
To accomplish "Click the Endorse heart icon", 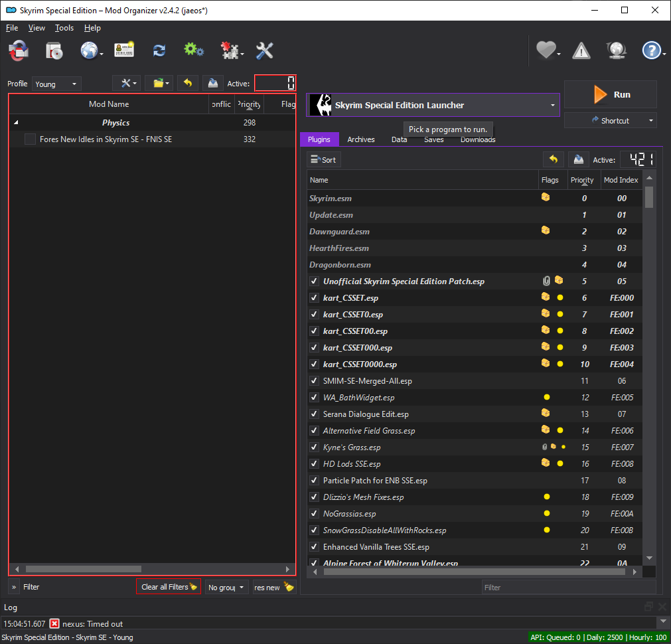I will (x=546, y=50).
